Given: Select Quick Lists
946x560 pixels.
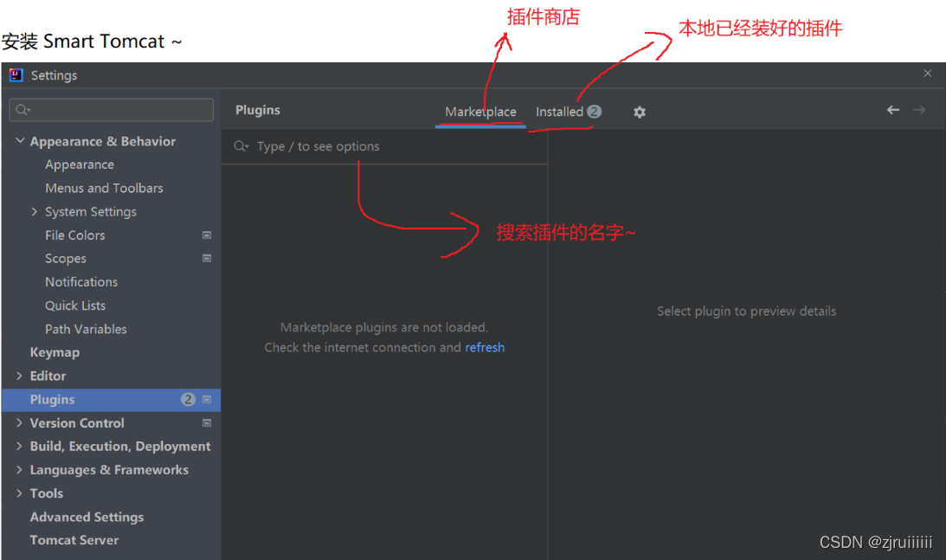Looking at the screenshot, I should tap(74, 306).
